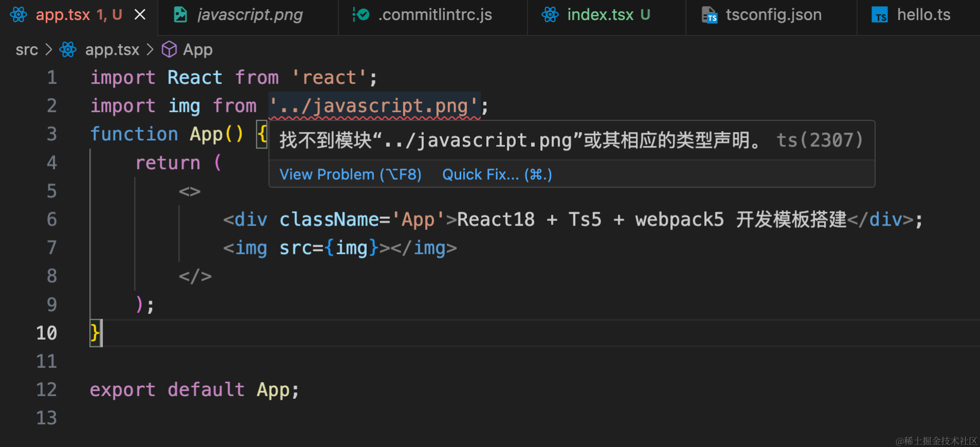Close the app.tsx tab
980x447 pixels.
tap(140, 15)
